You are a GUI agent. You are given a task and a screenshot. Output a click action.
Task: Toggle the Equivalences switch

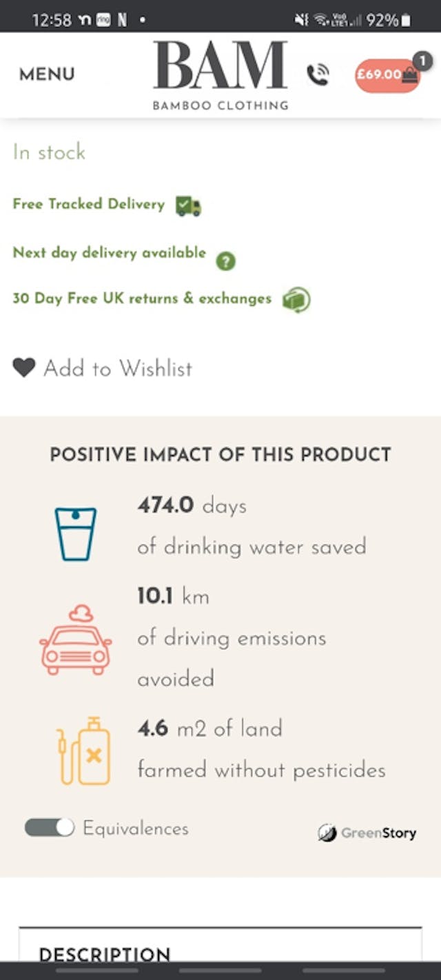click(50, 828)
